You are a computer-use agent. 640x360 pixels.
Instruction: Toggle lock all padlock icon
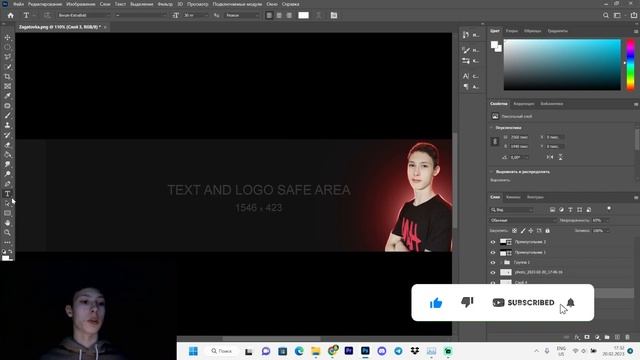pyautogui.click(x=547, y=231)
